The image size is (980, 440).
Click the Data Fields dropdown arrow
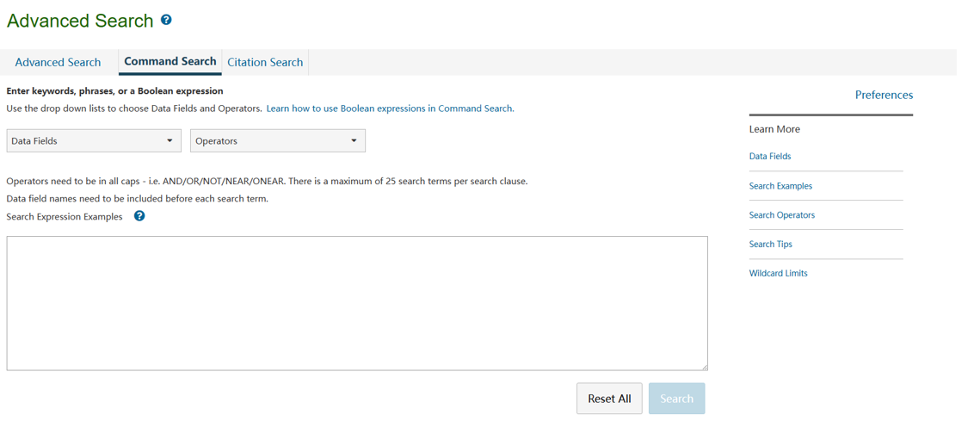[169, 140]
